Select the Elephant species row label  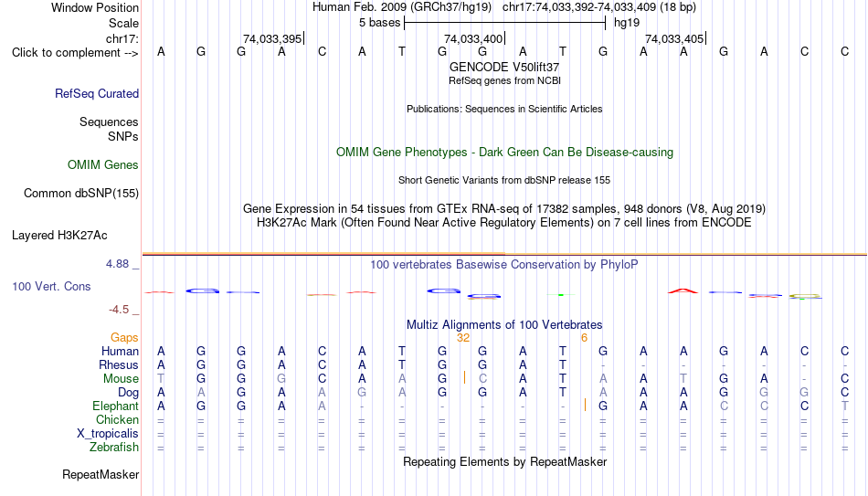tap(116, 406)
